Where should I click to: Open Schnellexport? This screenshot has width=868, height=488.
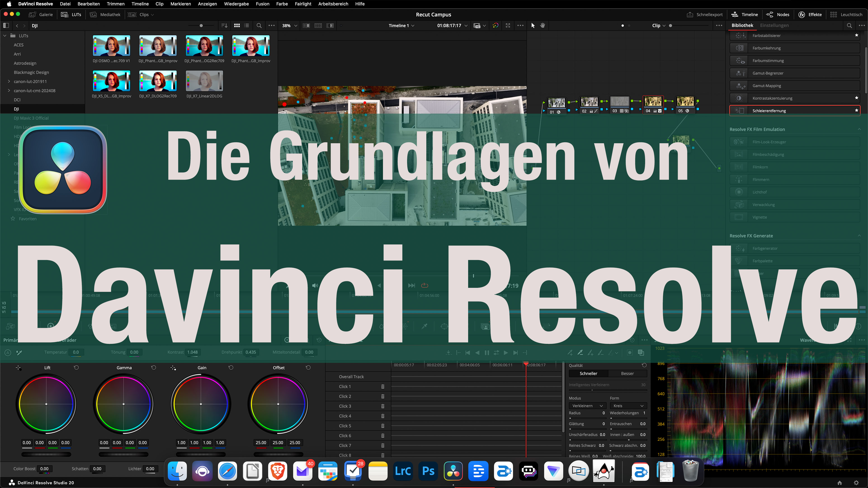click(705, 14)
